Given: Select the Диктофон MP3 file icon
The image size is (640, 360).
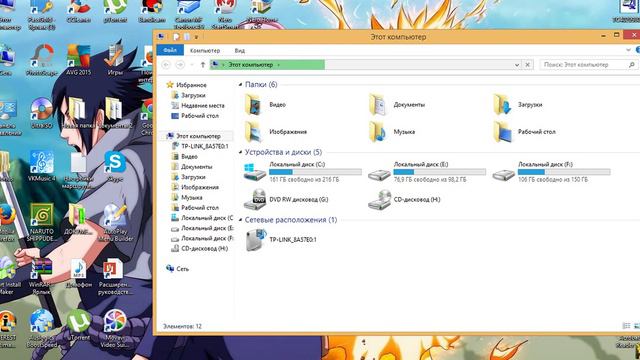Looking at the screenshot, I should click(78, 273).
